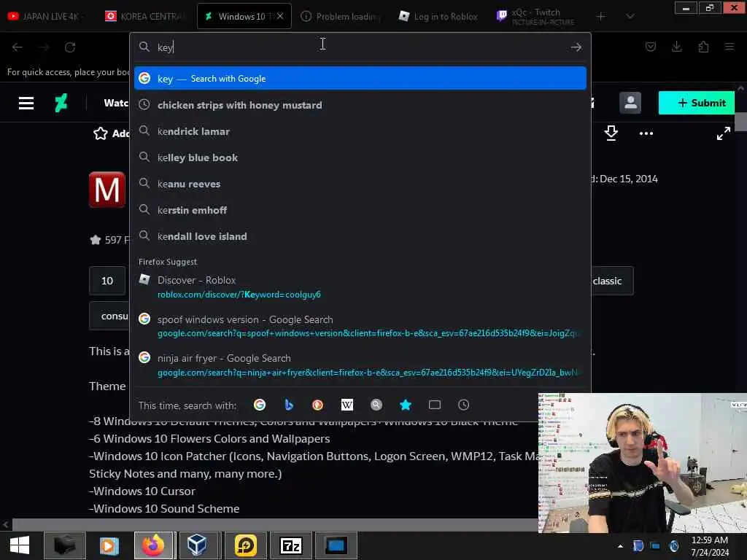Open Firefox application menu
Viewport: 747px width, 560px height.
point(729,47)
